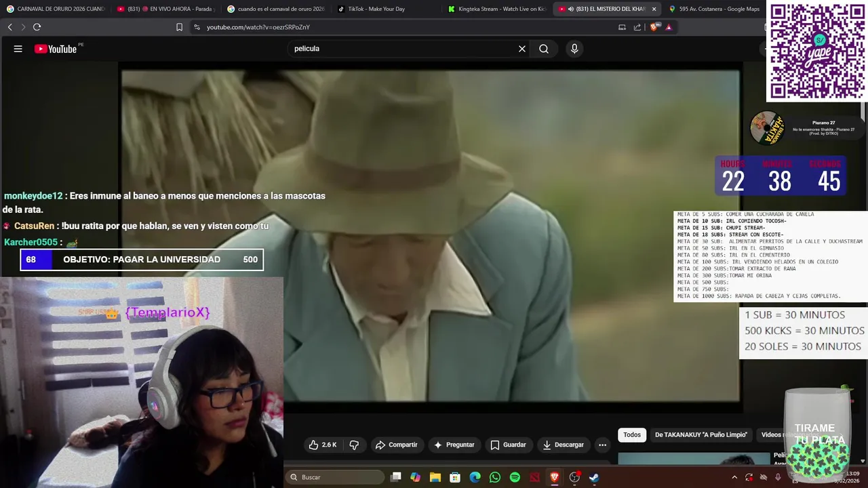Go to YouTube home via the logo

[x=56, y=49]
